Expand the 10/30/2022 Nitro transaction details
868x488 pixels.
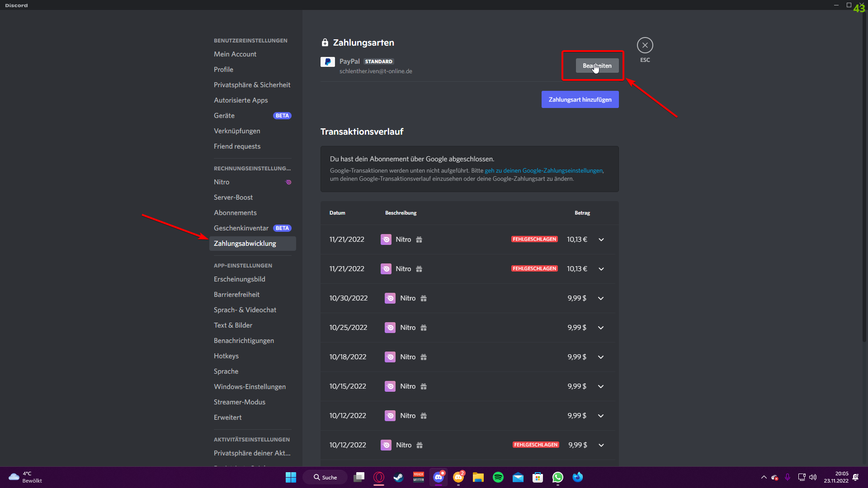pyautogui.click(x=600, y=298)
